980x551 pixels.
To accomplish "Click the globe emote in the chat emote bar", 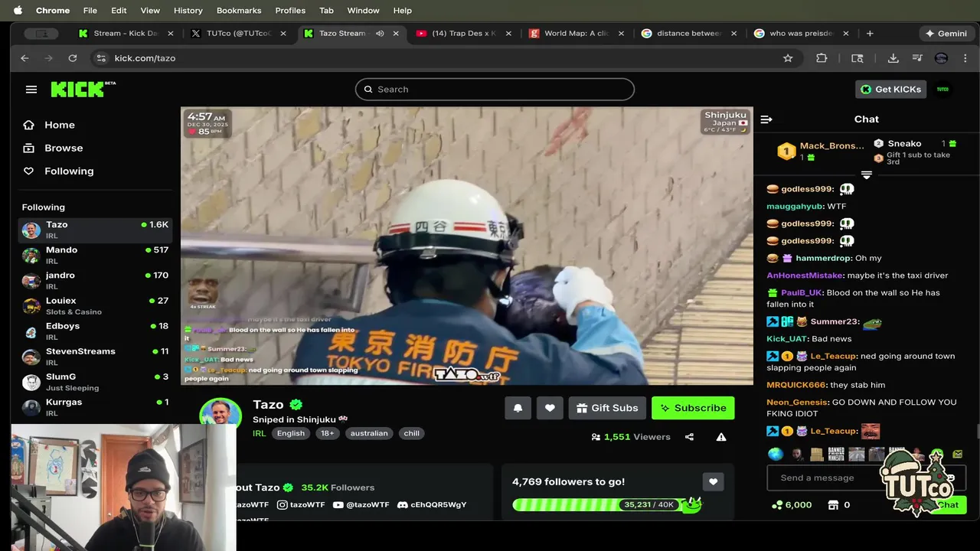I will coord(776,454).
